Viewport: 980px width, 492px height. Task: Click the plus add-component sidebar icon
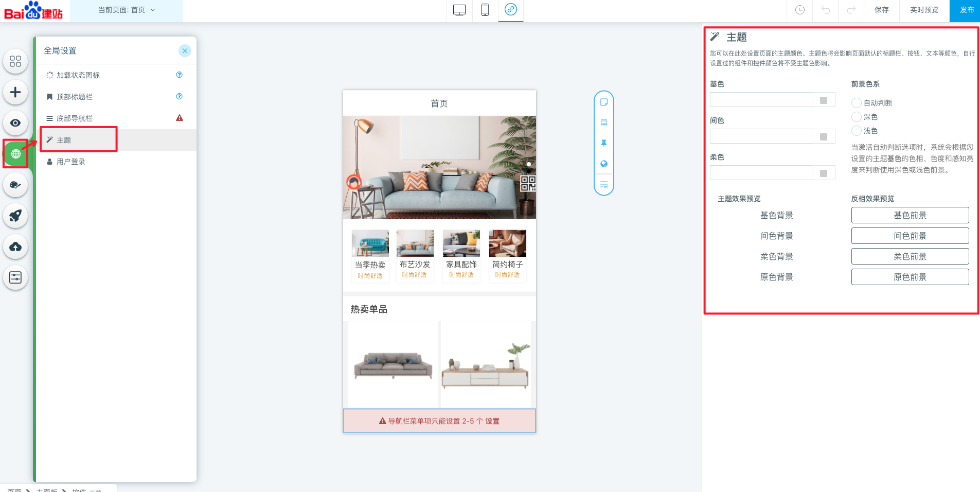click(15, 92)
